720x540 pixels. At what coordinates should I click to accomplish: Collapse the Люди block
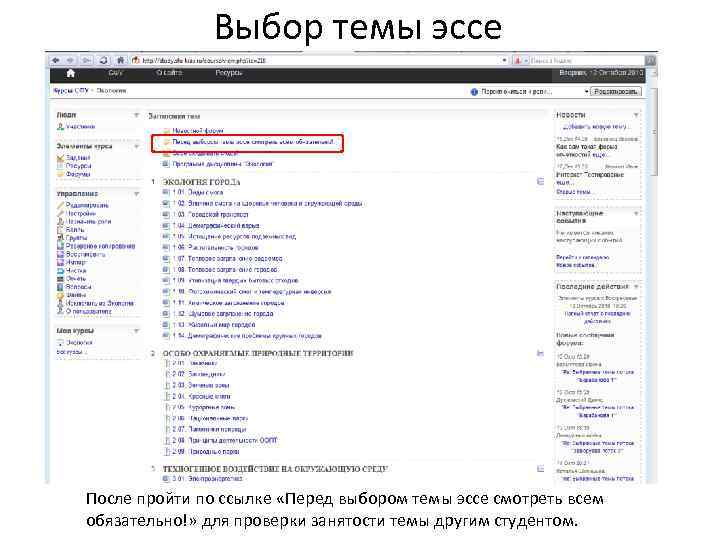click(x=136, y=115)
